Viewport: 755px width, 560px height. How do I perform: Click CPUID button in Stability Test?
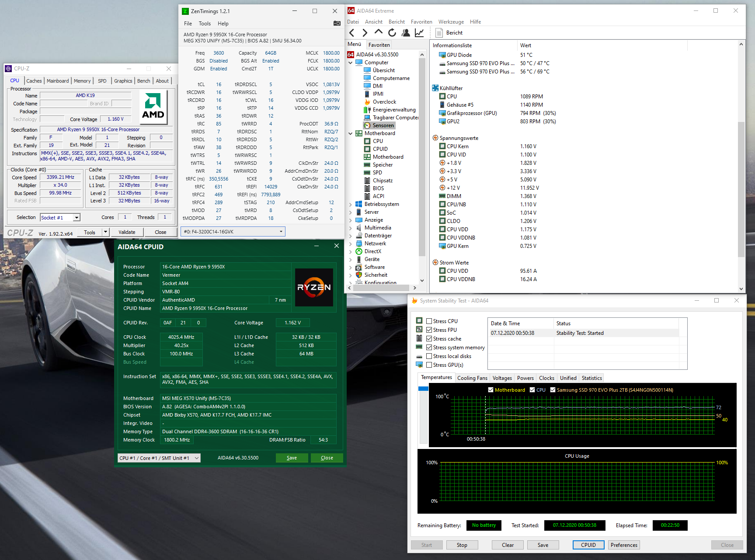tap(588, 545)
